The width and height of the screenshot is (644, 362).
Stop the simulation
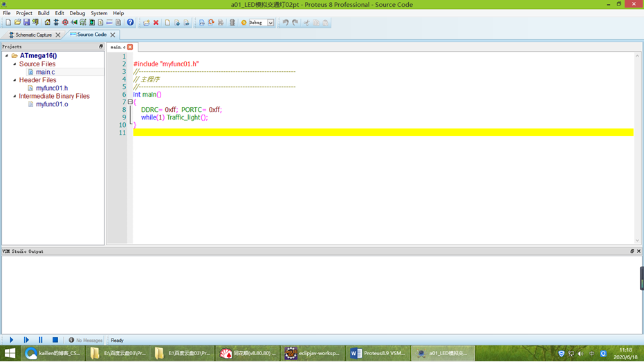(x=55, y=340)
